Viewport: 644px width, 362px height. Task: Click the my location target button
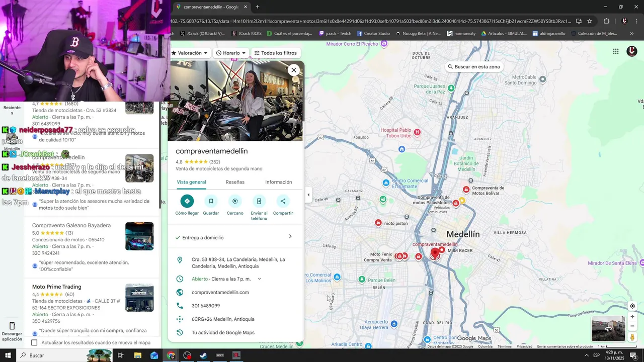(632, 306)
